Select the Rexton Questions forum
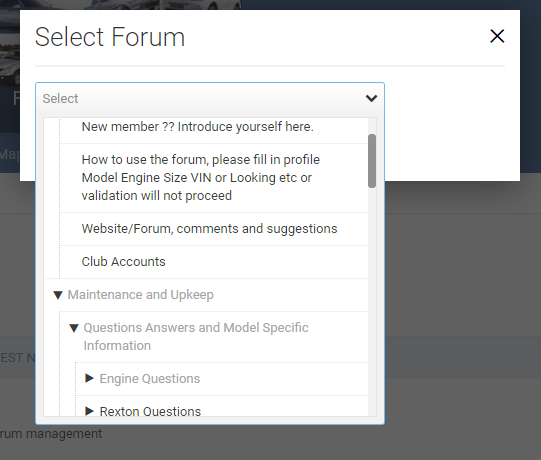Viewport: 541px width, 460px height. point(150,411)
